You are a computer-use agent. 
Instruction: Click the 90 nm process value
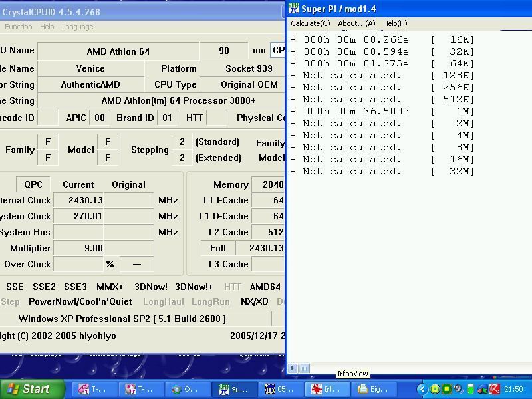pos(224,51)
